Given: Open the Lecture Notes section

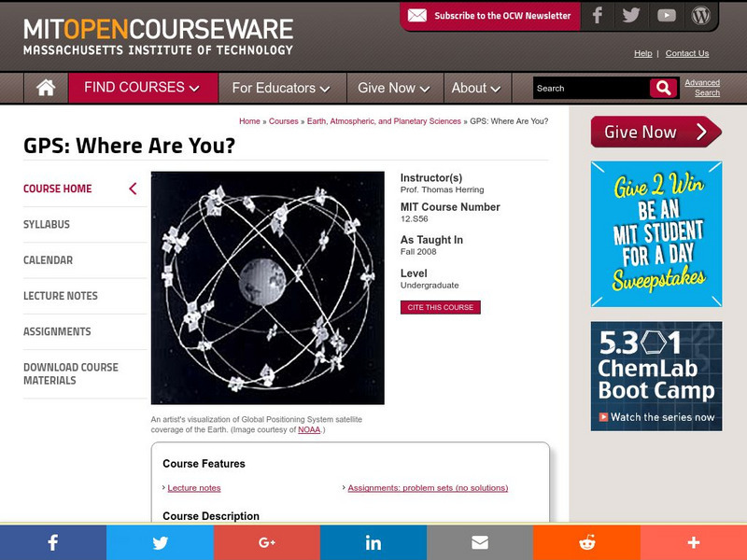Looking at the screenshot, I should pos(61,296).
